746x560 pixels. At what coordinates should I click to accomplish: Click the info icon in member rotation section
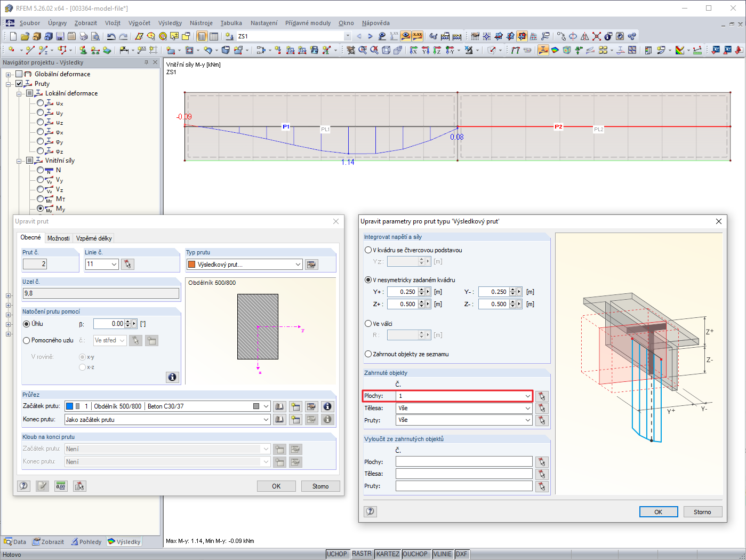tap(172, 377)
